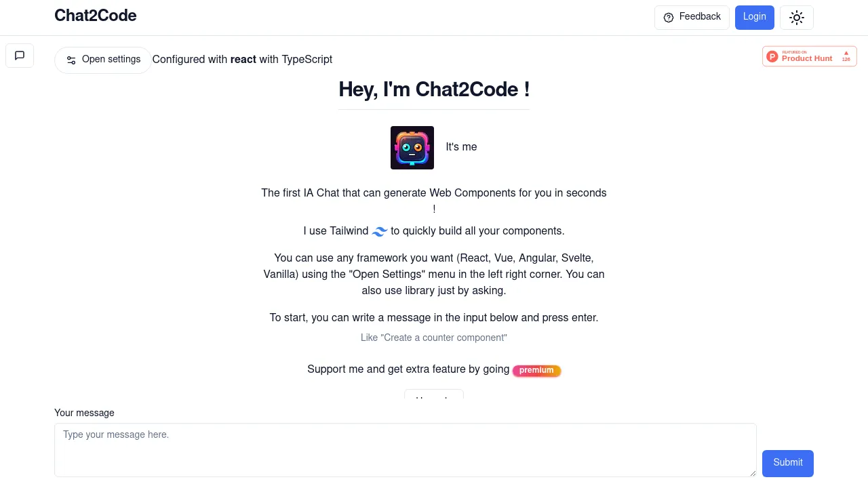This screenshot has width=868, height=488.
Task: Click the 'Hey, I'm Chat2Code !' heading
Action: point(434,89)
